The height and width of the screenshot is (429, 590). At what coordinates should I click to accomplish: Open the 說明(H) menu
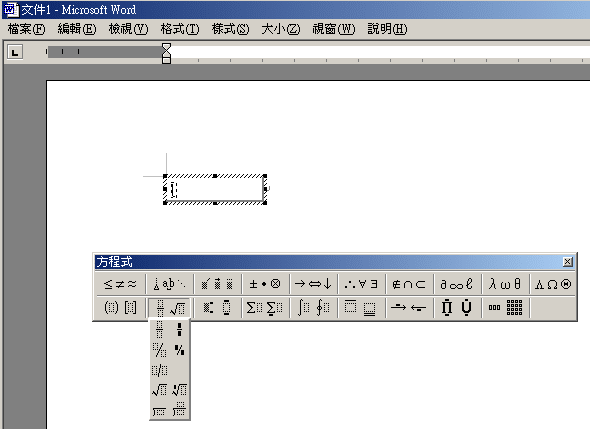click(x=387, y=29)
